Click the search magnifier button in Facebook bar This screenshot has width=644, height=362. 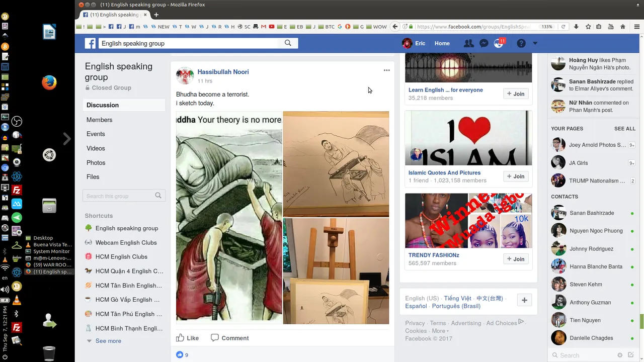tap(288, 43)
